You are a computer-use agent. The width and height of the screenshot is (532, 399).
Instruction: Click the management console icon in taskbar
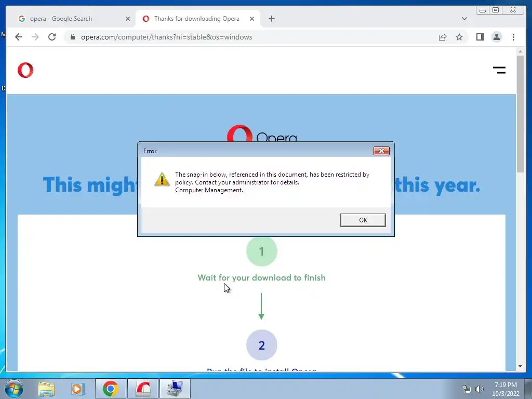(175, 389)
